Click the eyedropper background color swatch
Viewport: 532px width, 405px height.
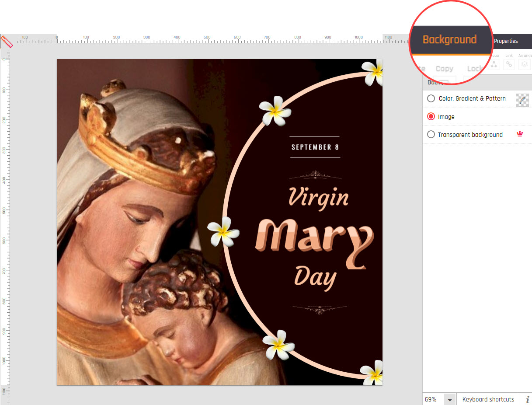point(522,99)
